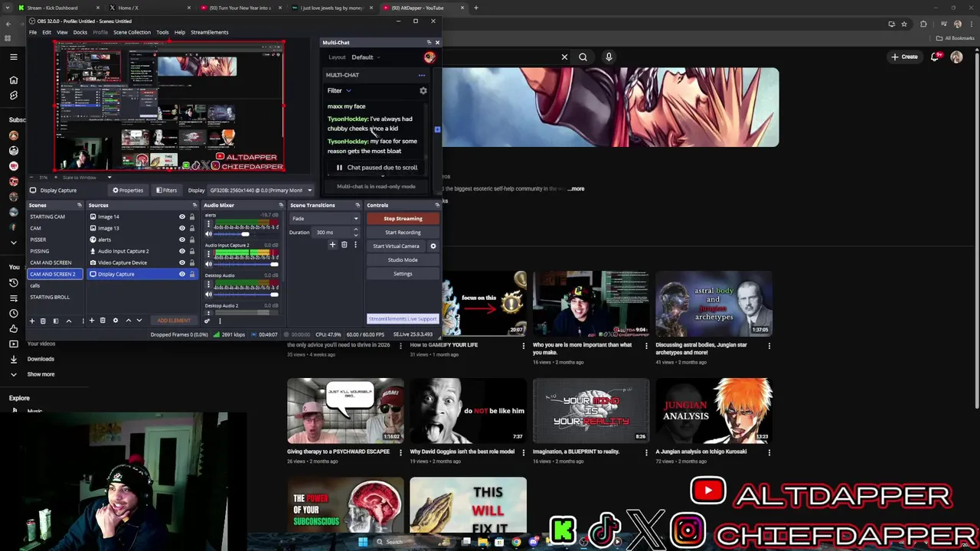Toggle lock on Image 14 source
Screen dimensions: 980x551
pyautogui.click(x=192, y=217)
